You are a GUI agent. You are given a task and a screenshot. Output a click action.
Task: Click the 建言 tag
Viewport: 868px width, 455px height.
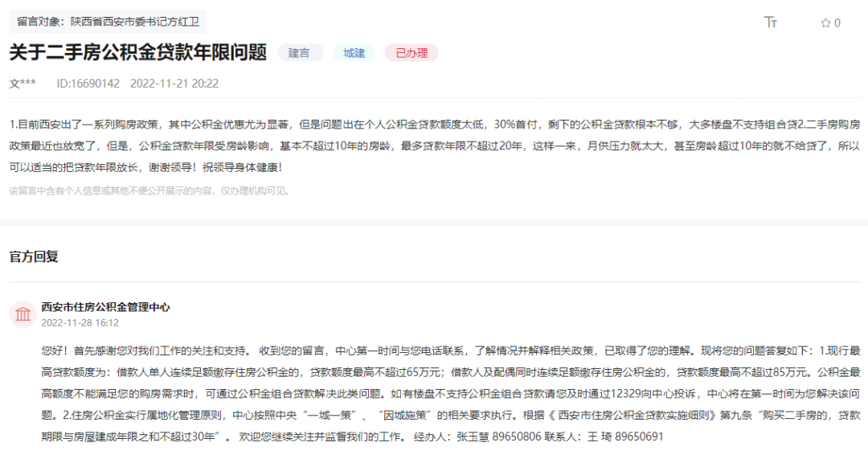pos(300,53)
